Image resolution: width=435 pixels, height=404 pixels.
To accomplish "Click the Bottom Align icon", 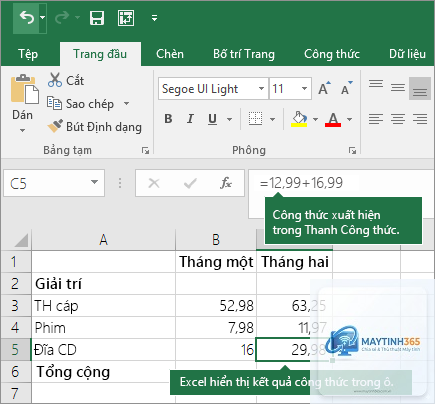I will pos(420,89).
